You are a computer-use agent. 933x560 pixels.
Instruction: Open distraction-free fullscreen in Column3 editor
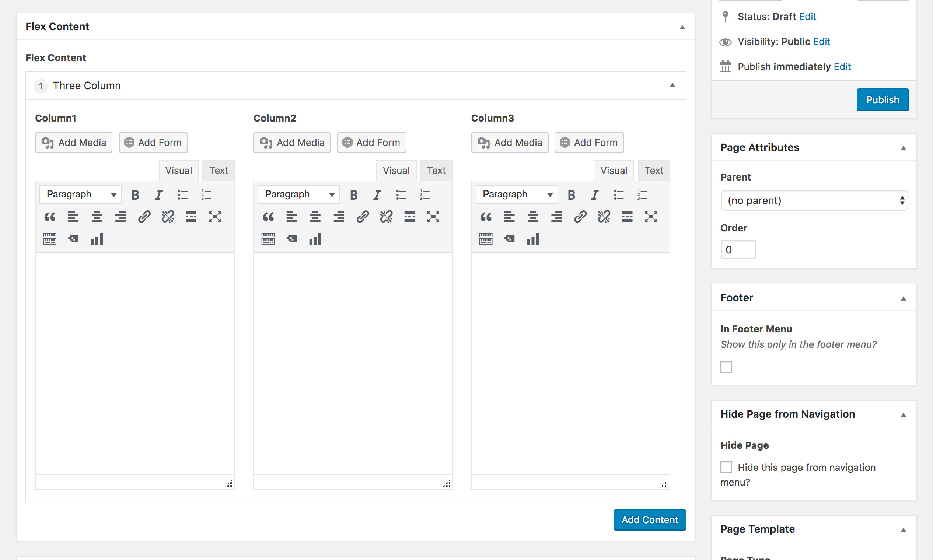651,217
